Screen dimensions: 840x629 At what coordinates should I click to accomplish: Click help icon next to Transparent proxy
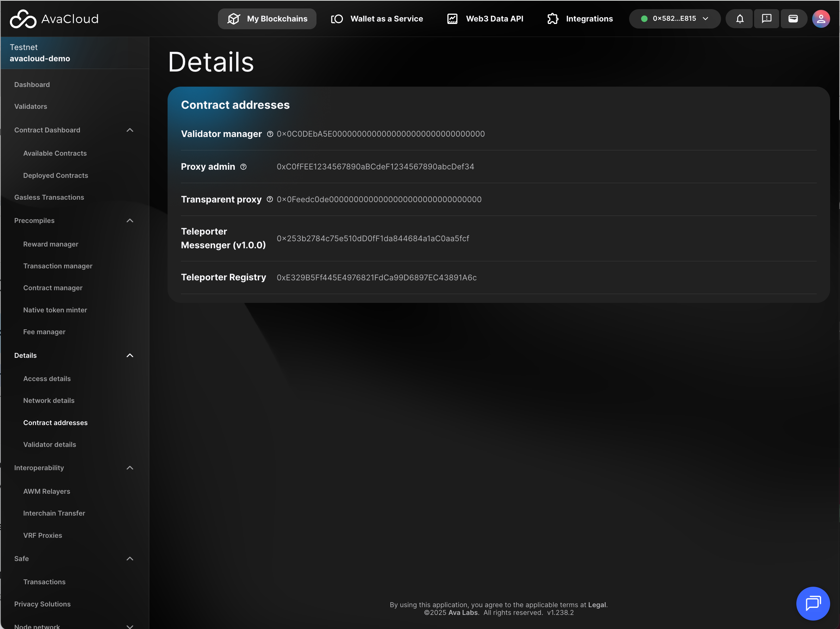[270, 199]
